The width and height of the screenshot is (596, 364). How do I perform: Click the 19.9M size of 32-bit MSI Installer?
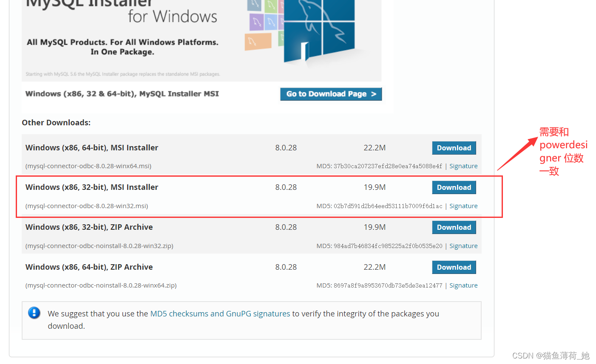[x=375, y=187]
